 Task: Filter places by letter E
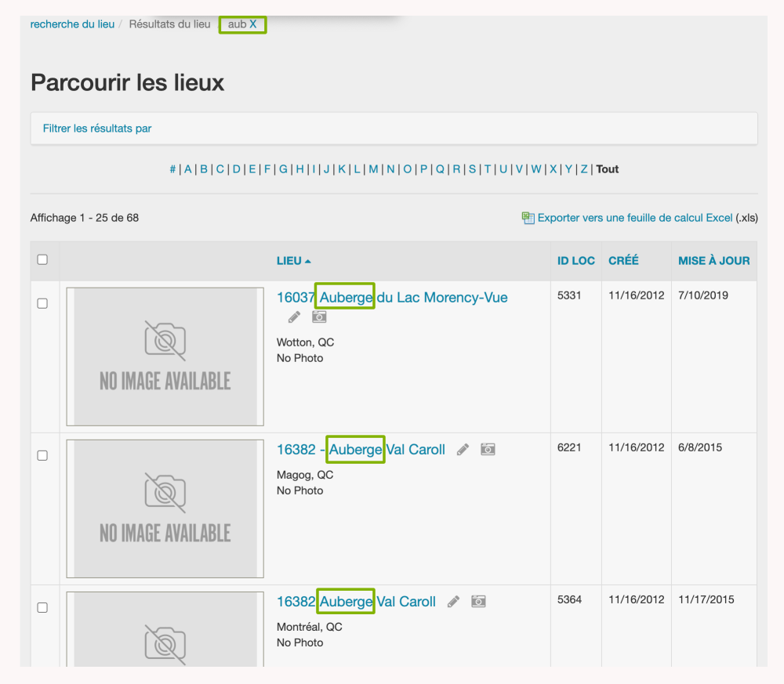point(252,169)
